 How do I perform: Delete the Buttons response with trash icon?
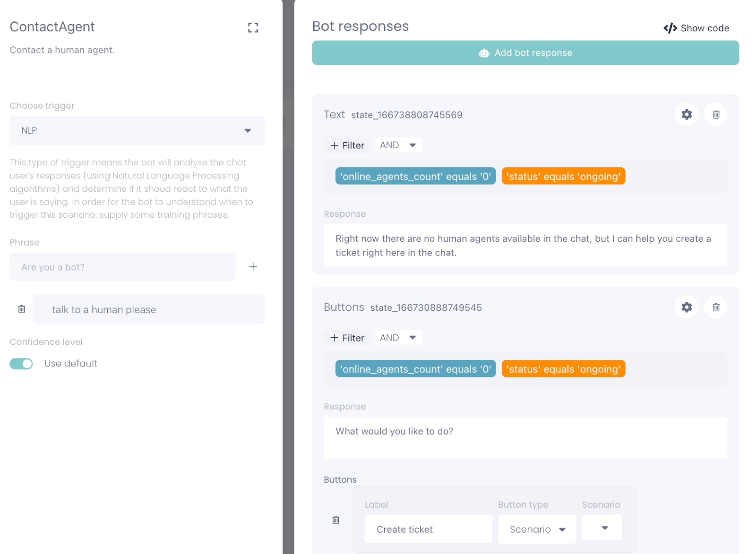(x=715, y=307)
